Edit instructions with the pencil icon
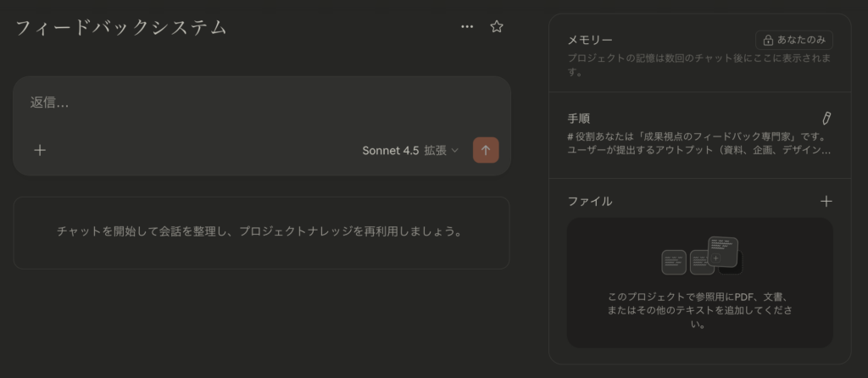This screenshot has width=868, height=378. point(826,118)
